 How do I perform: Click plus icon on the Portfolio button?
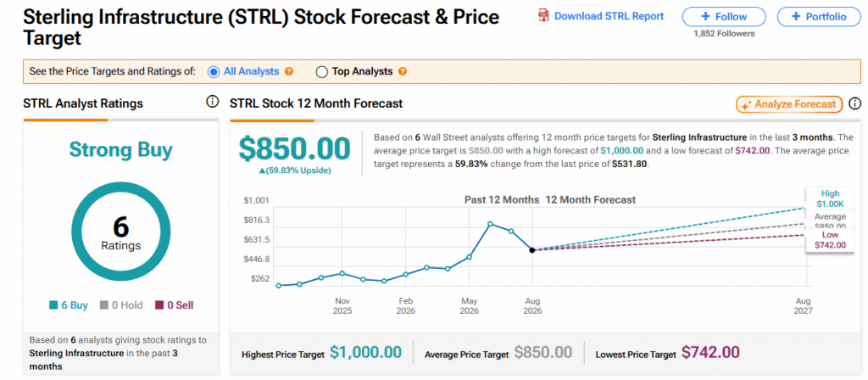pyautogui.click(x=797, y=17)
